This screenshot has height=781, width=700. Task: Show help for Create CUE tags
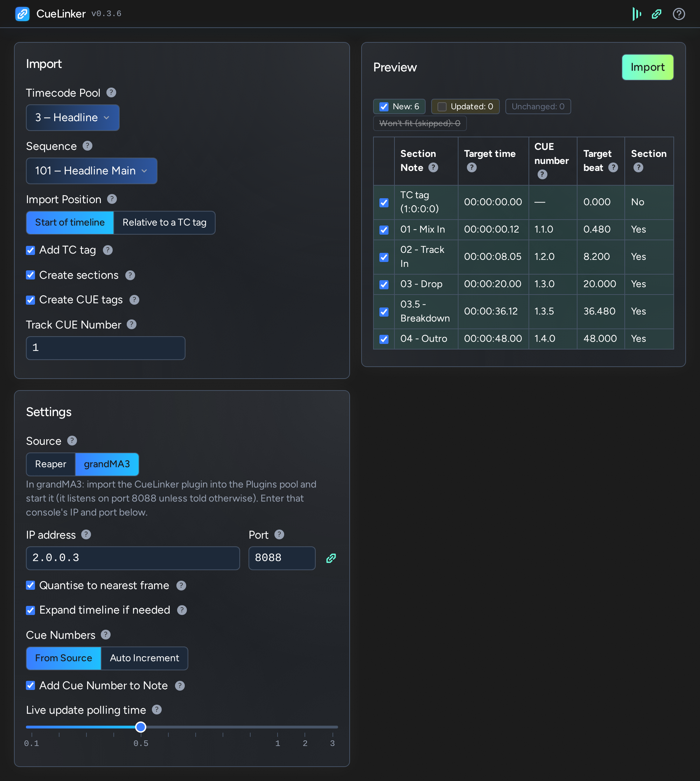(x=134, y=299)
